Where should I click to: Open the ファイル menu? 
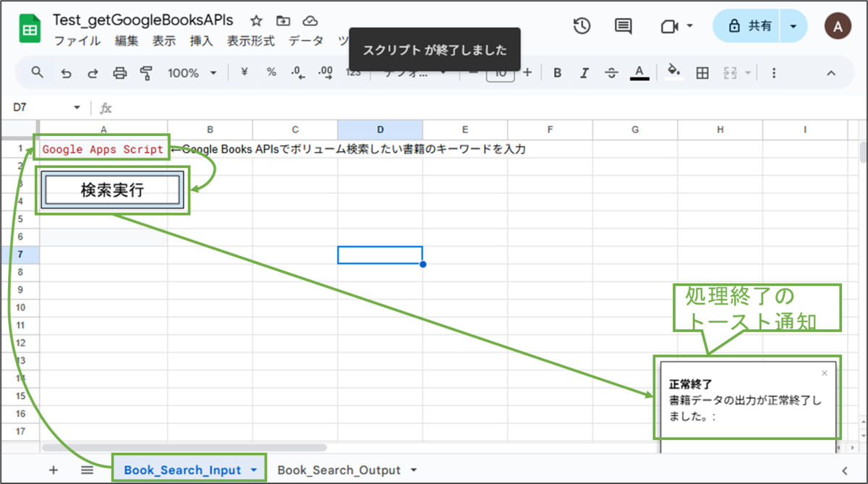coord(77,41)
